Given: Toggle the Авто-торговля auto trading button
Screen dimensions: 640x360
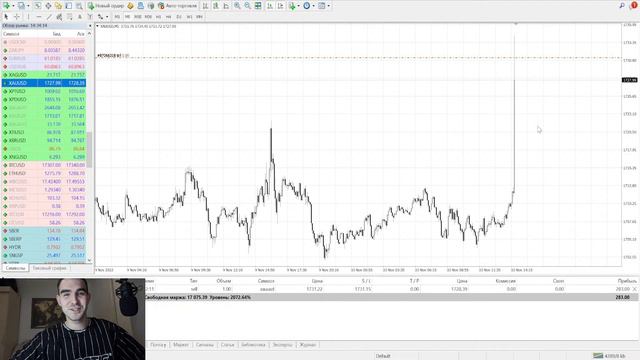Looking at the screenshot, I should pyautogui.click(x=177, y=6).
